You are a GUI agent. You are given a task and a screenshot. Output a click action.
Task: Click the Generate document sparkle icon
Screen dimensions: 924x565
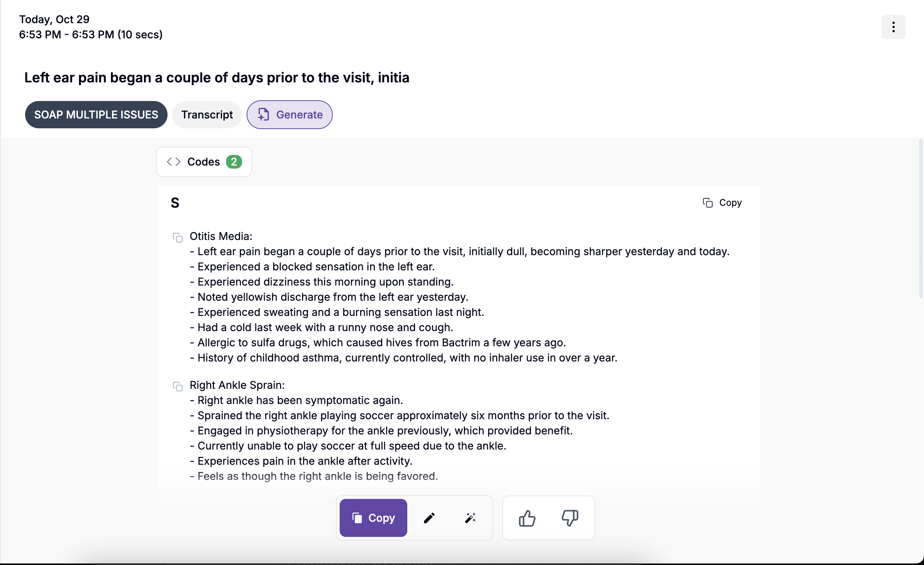point(264,115)
